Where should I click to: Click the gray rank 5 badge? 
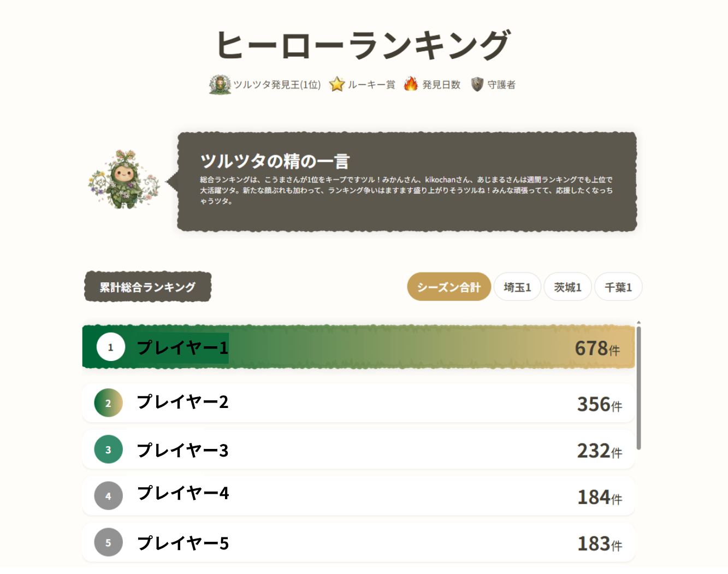coord(108,542)
